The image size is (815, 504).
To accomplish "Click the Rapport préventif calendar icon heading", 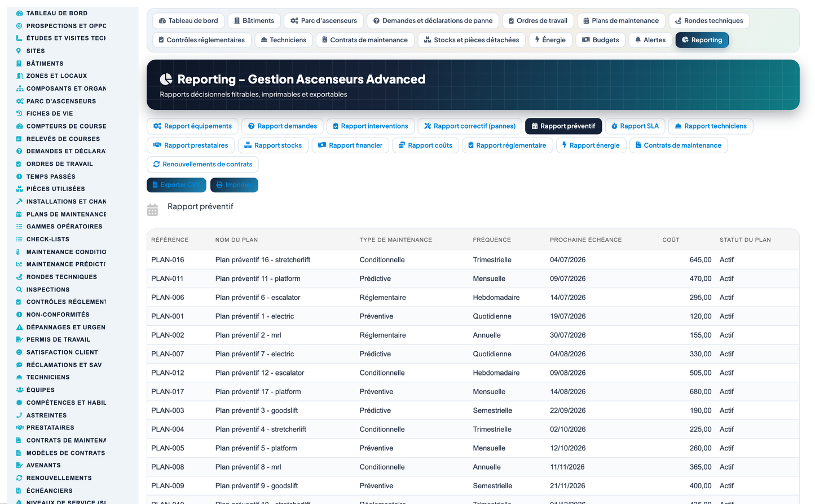I will (x=152, y=210).
